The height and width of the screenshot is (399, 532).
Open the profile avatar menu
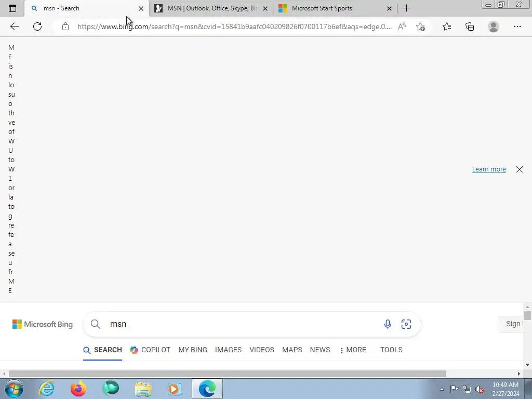point(494,26)
